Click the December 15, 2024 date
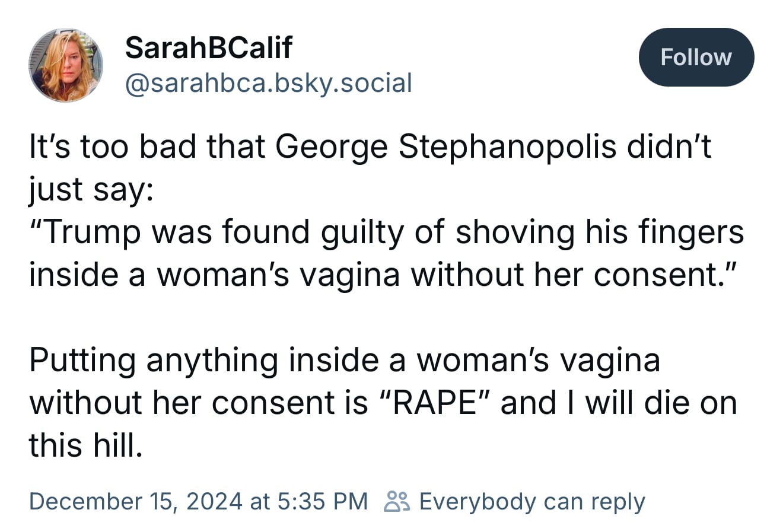The width and height of the screenshot is (783, 532). [135, 501]
